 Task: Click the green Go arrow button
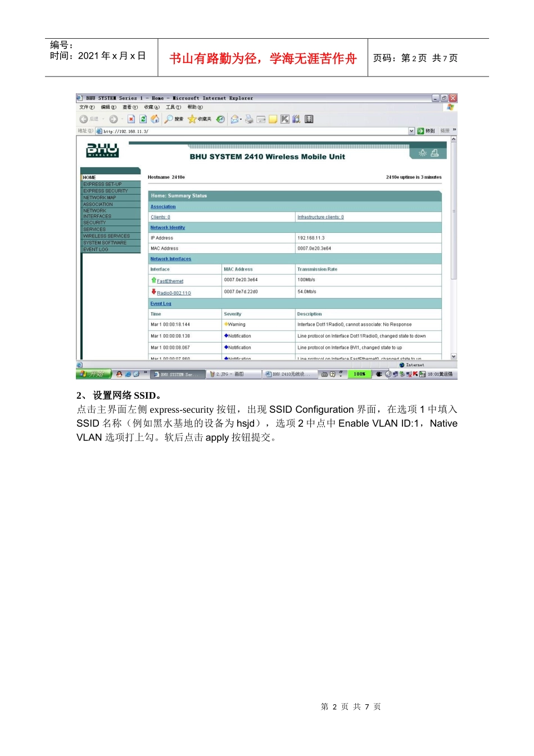(x=420, y=131)
